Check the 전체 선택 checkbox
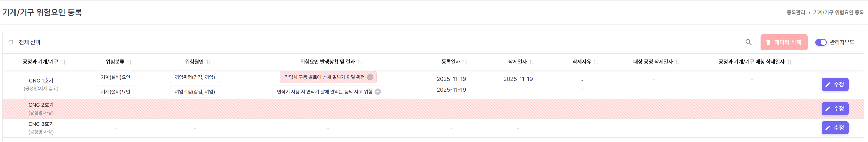The height and width of the screenshot is (142, 868). [x=11, y=42]
